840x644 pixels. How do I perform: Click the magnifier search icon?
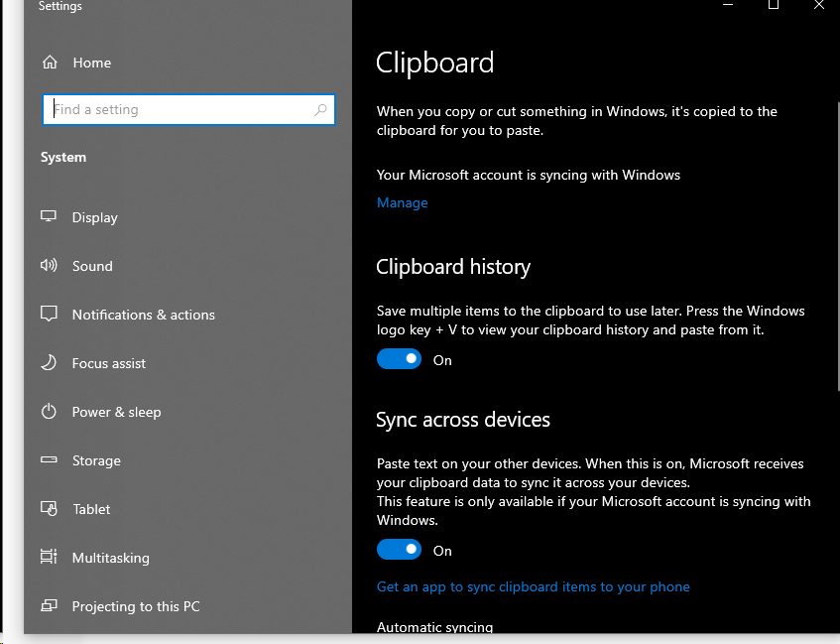tap(320, 110)
